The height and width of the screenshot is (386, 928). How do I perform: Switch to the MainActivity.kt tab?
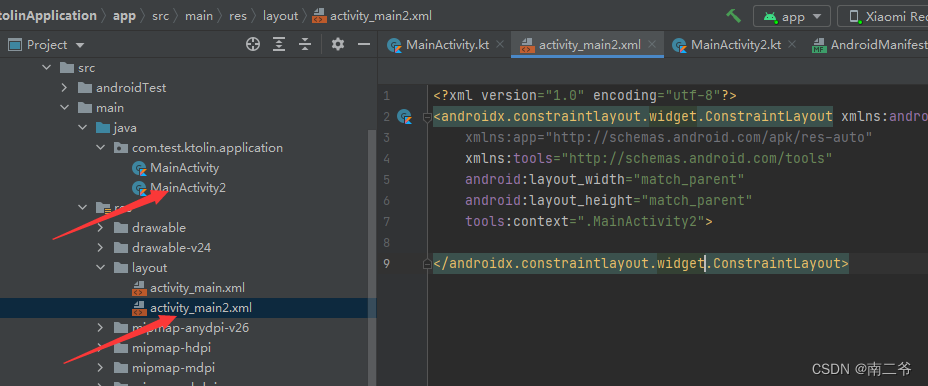click(438, 44)
